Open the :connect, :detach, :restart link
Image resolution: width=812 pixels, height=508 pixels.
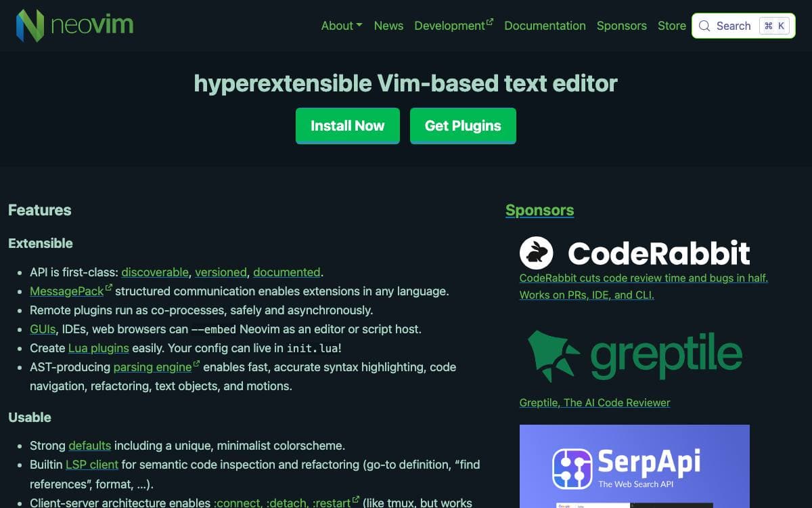[286, 503]
